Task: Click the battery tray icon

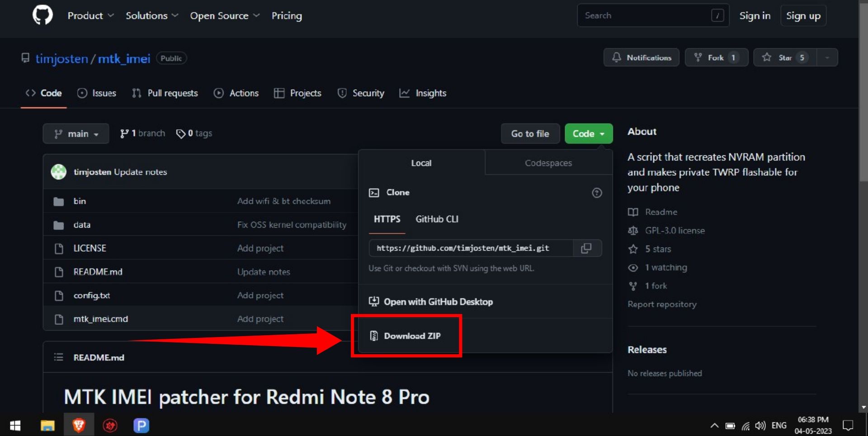Action: tap(730, 426)
